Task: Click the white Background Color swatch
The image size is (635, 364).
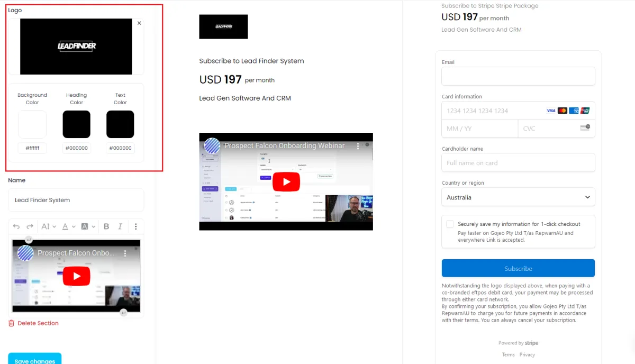Action: click(x=32, y=124)
